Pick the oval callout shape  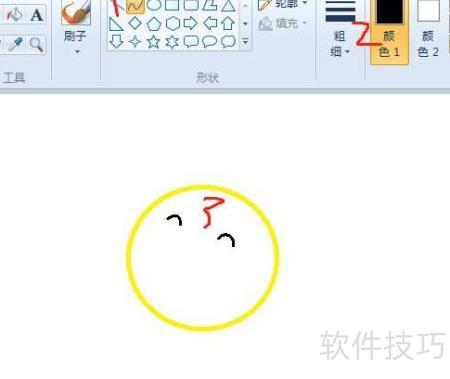[x=210, y=42]
